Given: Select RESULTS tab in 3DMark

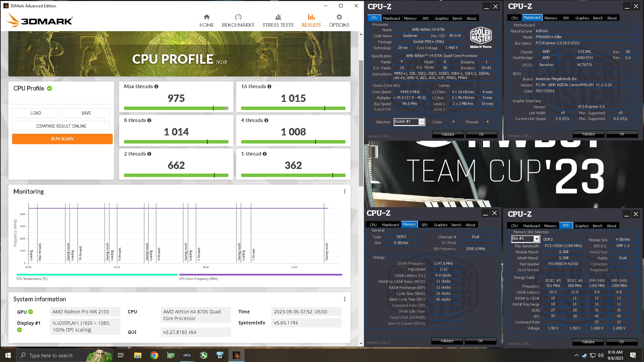Looking at the screenshot, I should [311, 21].
